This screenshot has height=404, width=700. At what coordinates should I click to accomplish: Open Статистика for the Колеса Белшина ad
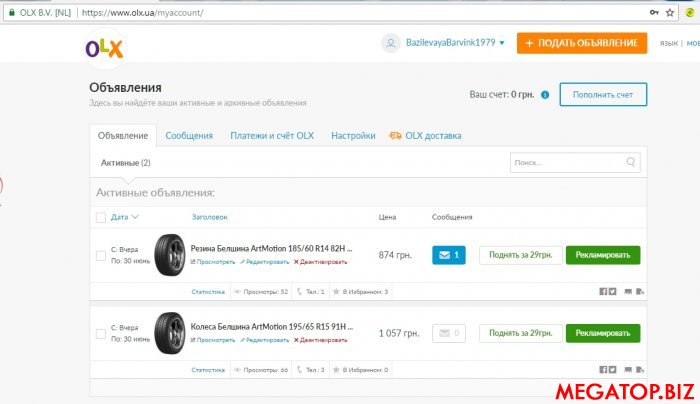(x=208, y=370)
